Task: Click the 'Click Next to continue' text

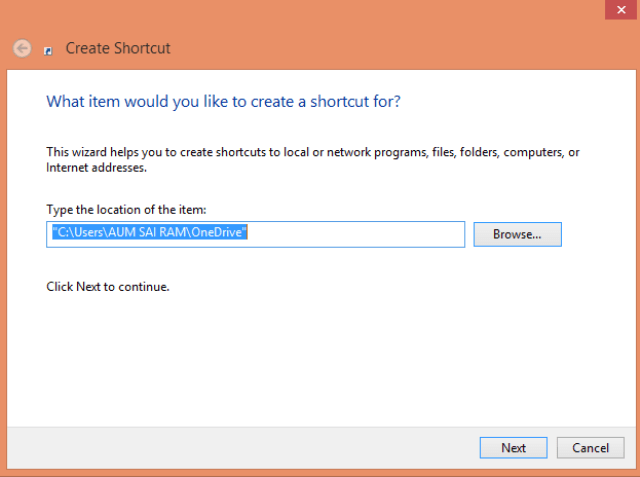Action: (x=108, y=286)
